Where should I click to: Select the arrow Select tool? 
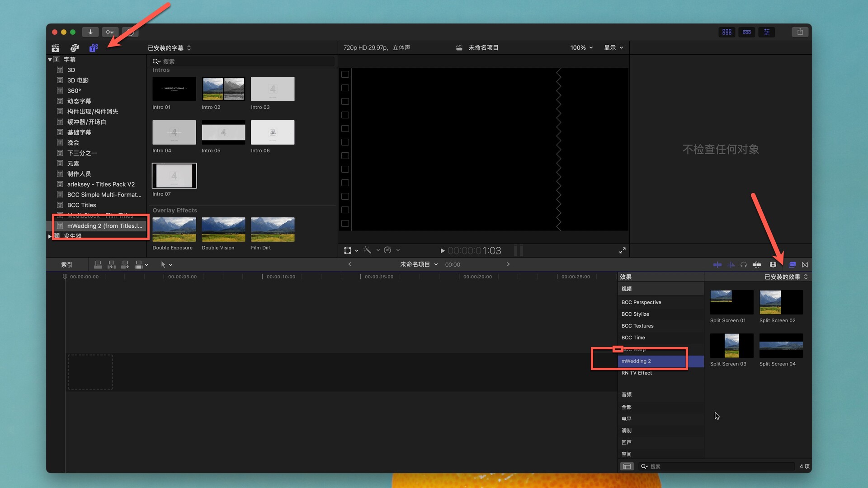163,264
